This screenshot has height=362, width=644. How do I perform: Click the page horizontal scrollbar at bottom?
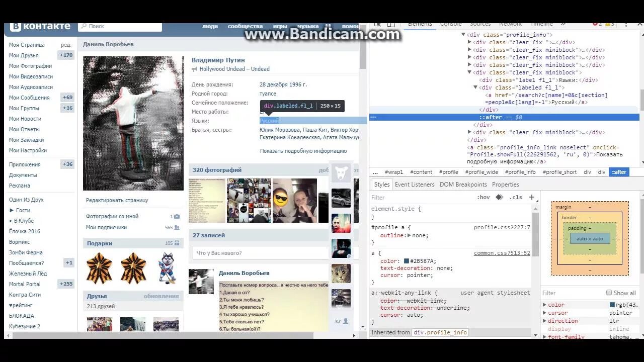click(163, 335)
